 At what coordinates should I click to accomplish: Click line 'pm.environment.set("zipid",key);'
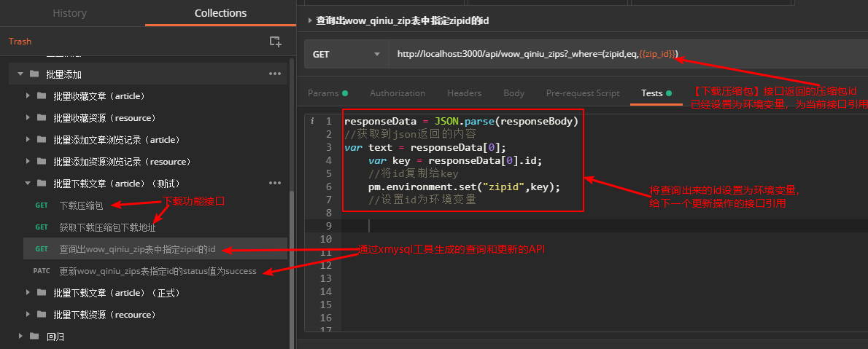pos(465,187)
